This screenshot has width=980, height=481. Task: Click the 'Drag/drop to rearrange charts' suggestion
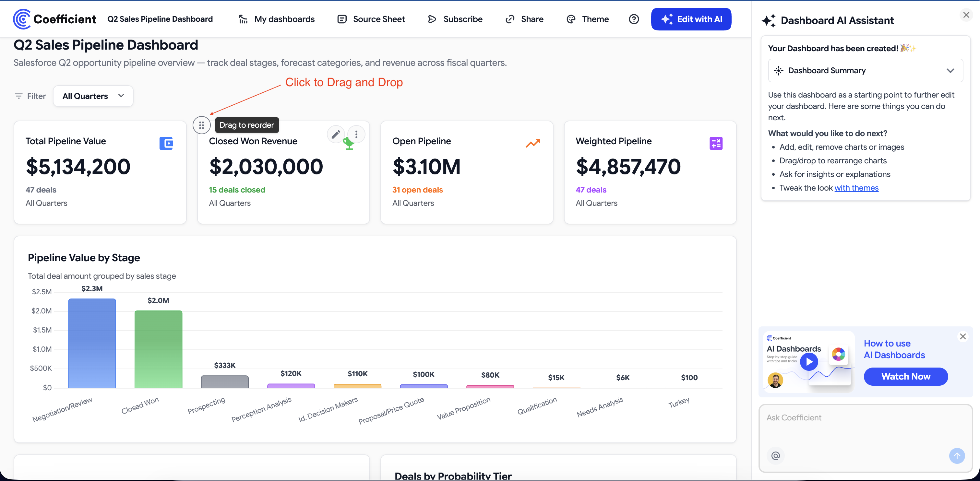point(833,160)
